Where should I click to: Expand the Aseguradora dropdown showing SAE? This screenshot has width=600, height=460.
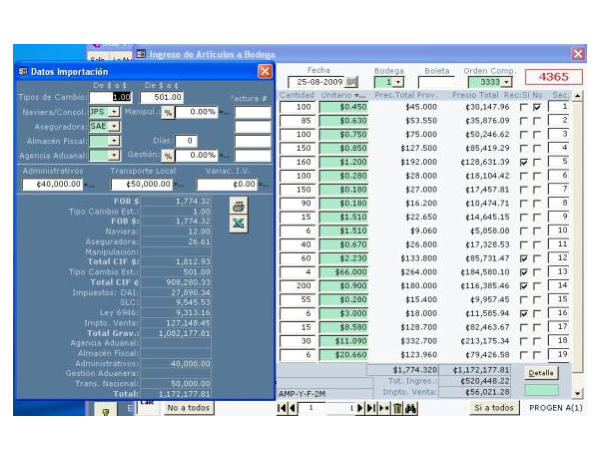(113, 127)
